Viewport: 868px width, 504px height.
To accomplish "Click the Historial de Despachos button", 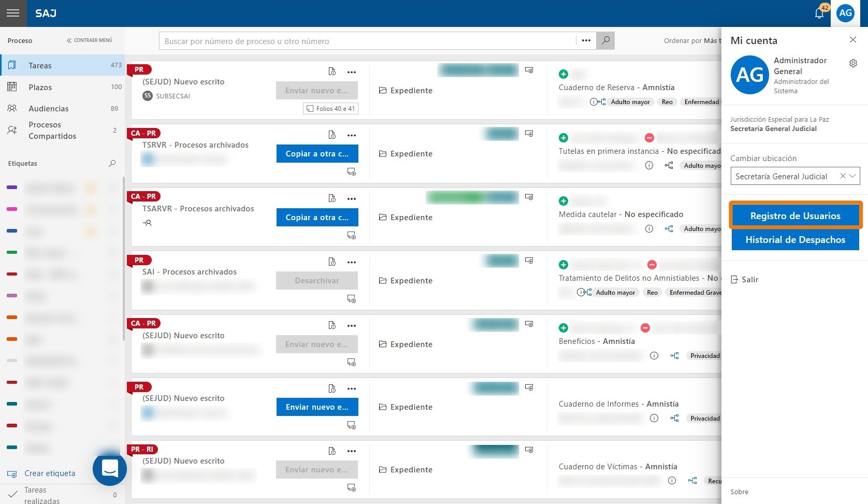I will point(795,240).
